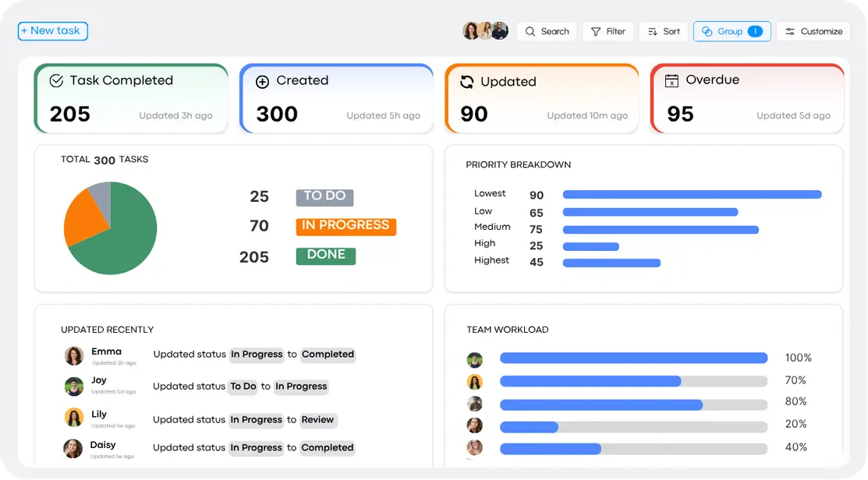Create a task with New task button
The width and height of the screenshot is (868, 480).
click(x=53, y=31)
